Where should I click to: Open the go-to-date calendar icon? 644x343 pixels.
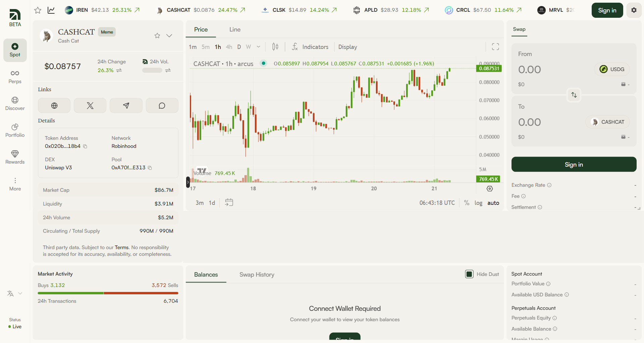(229, 203)
